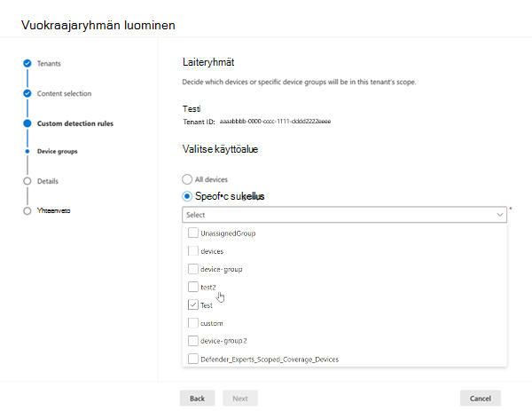Check the test2 device group checkbox
The image size is (532, 411).
click(193, 287)
